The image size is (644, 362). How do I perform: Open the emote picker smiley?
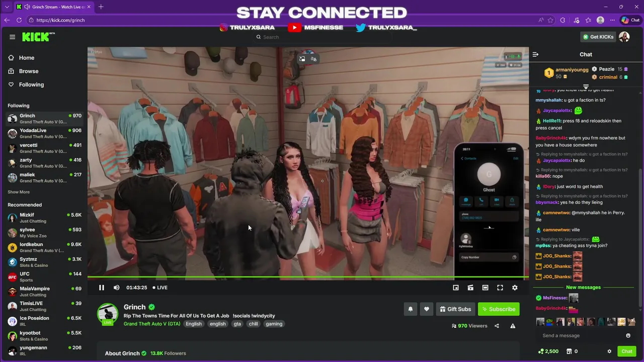pos(628,335)
